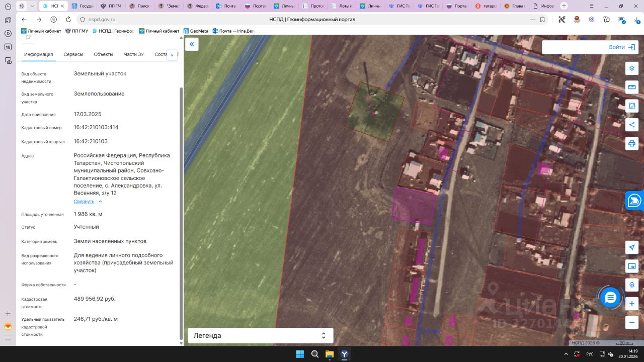This screenshot has height=362, width=644.
Task: Open the GeoMeta bookmark
Action: (196, 31)
